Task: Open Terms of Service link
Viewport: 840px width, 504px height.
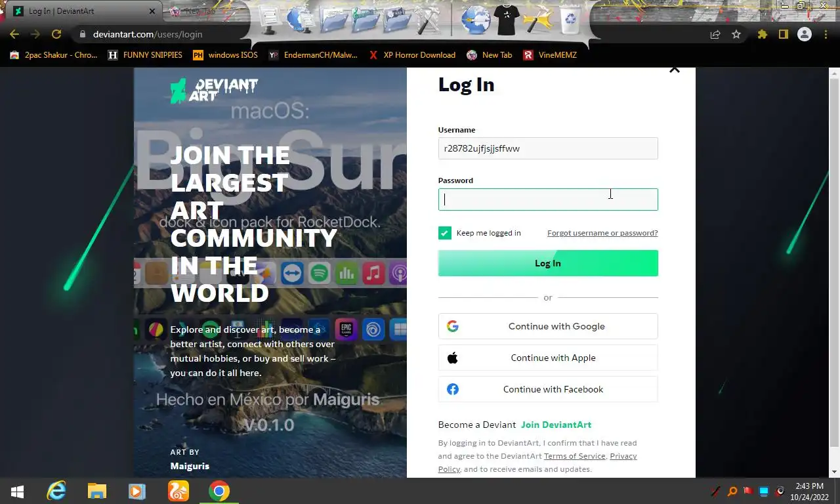Action: 574,456
